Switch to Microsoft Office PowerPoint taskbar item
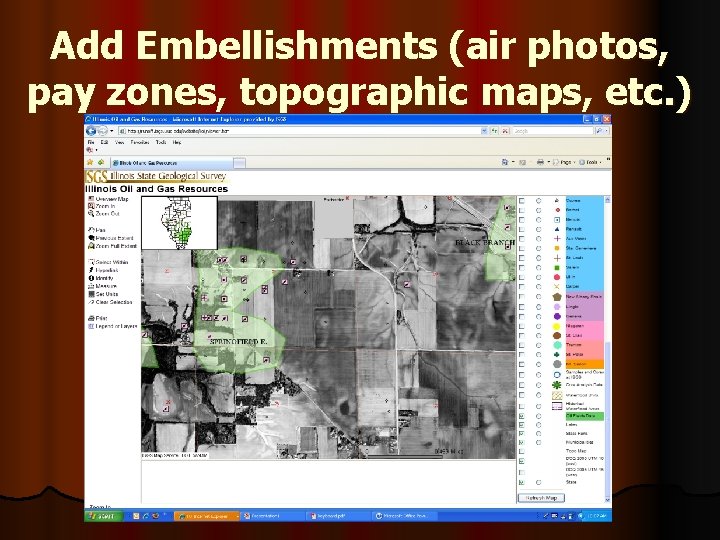 (x=404, y=516)
